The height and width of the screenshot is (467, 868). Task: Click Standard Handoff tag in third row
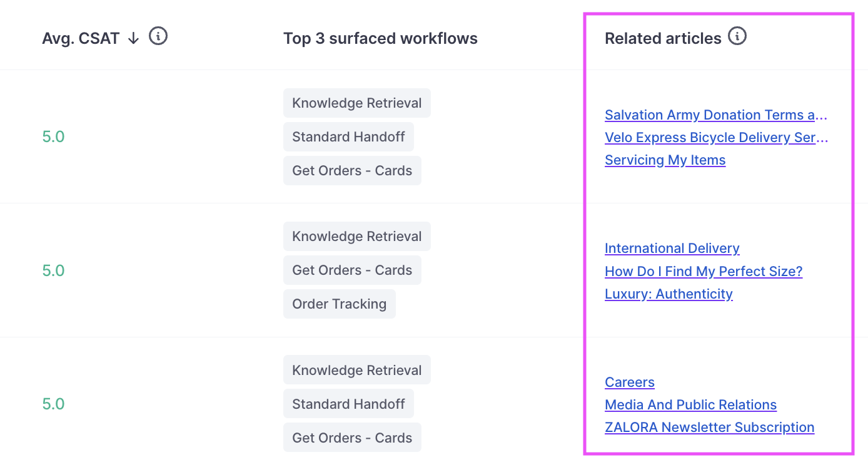[348, 404]
